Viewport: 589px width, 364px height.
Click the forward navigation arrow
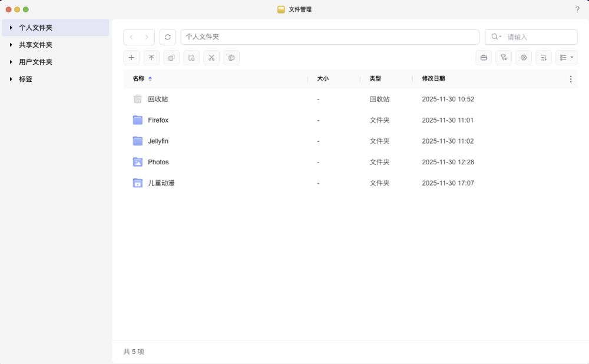[147, 37]
